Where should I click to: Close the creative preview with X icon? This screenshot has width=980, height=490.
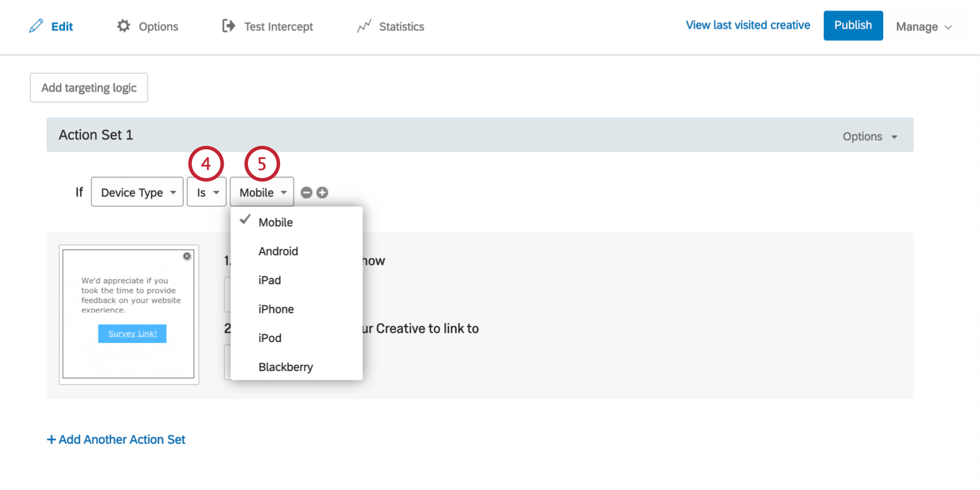point(187,256)
